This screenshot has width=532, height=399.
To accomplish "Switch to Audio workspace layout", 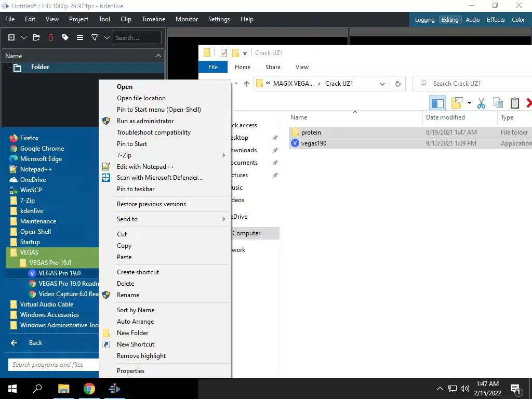I will coord(472,20).
